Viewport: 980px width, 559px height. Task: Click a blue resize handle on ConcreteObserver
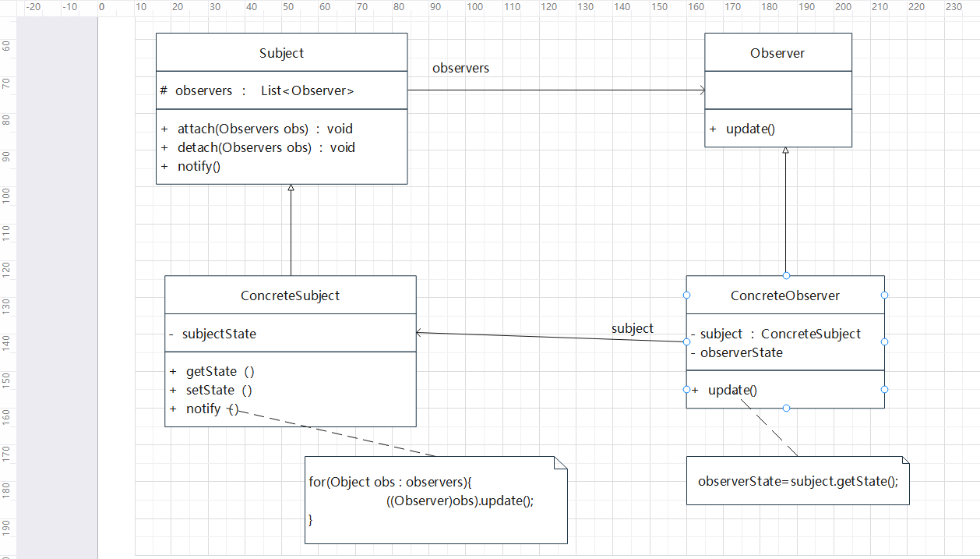pyautogui.click(x=686, y=295)
